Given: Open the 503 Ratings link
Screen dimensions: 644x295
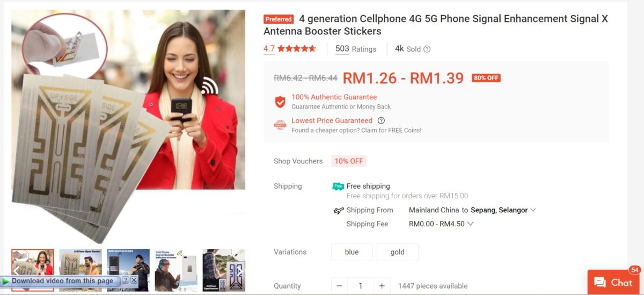Looking at the screenshot, I should [x=356, y=49].
